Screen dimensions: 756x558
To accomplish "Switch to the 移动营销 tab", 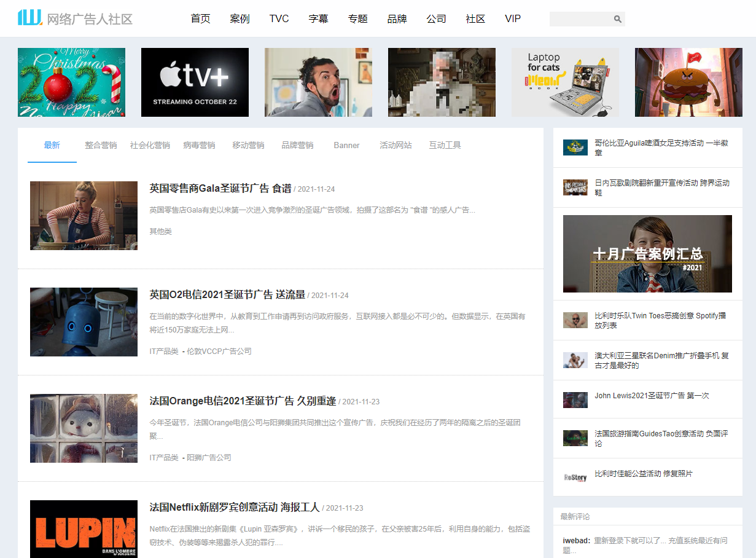I will [248, 146].
